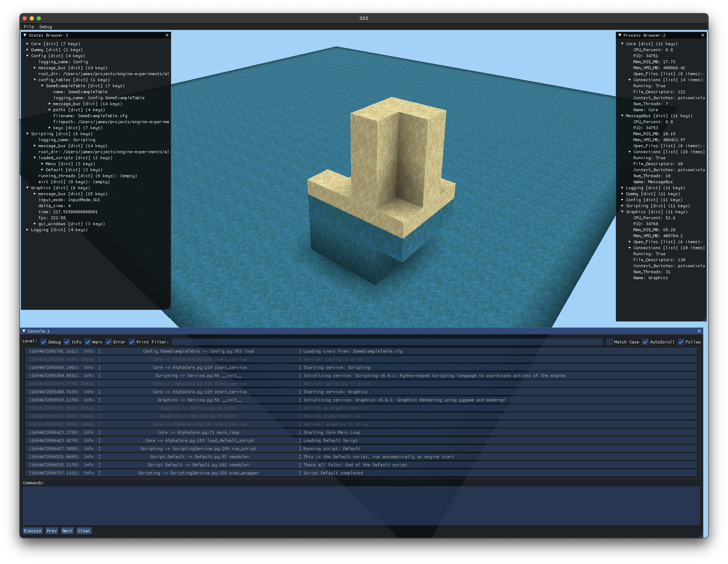The width and height of the screenshot is (728, 564).
Task: Open the Debug menu
Action: 46,27
